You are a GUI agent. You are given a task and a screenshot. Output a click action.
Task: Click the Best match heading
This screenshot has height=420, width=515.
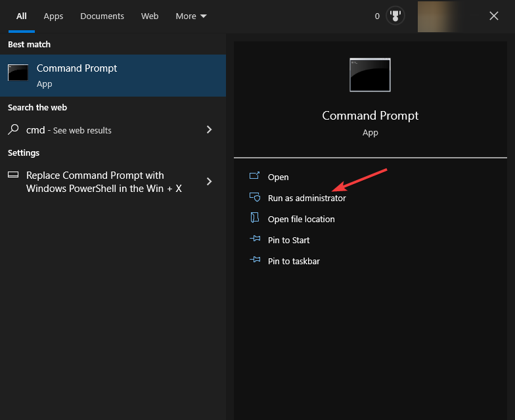click(29, 45)
